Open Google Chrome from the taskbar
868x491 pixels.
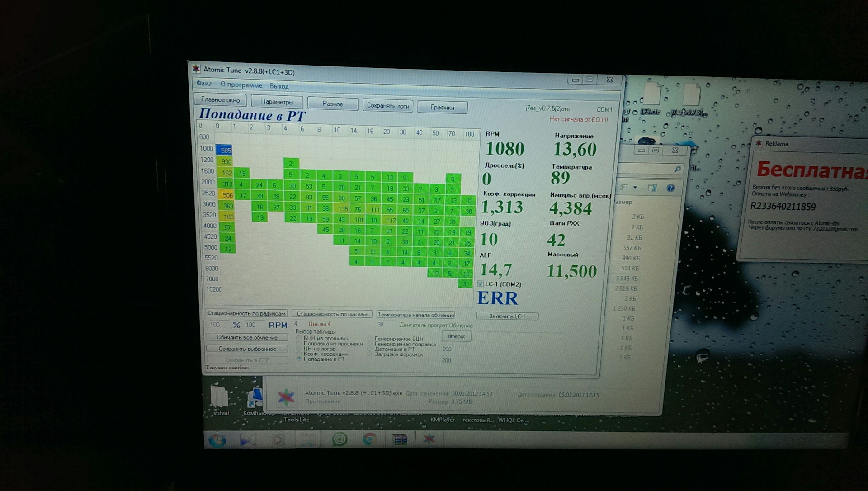(x=369, y=439)
